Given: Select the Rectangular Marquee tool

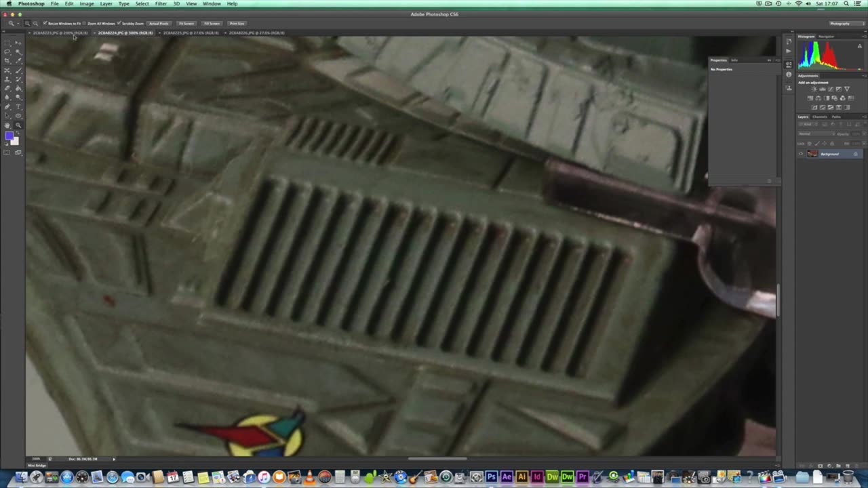Looking at the screenshot, I should click(x=7, y=43).
